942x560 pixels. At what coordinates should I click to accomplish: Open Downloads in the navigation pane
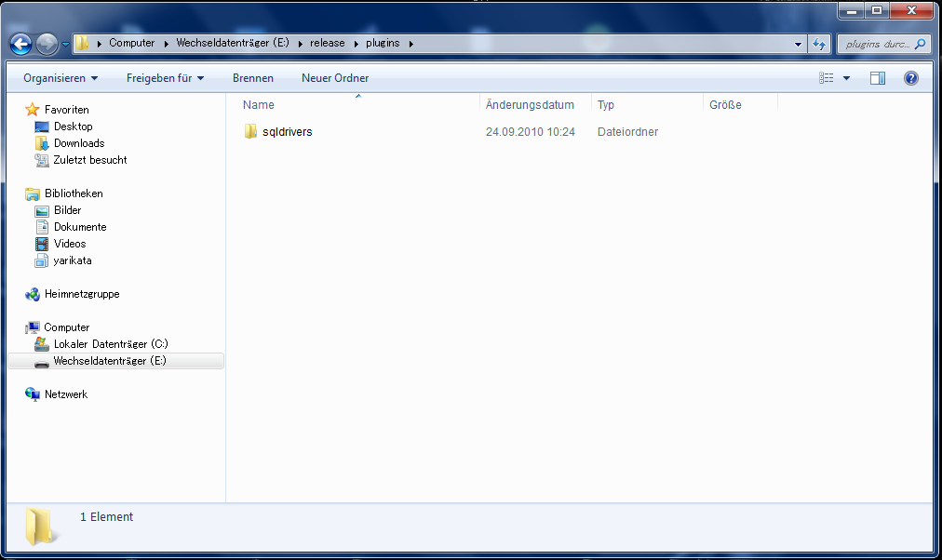tap(78, 143)
